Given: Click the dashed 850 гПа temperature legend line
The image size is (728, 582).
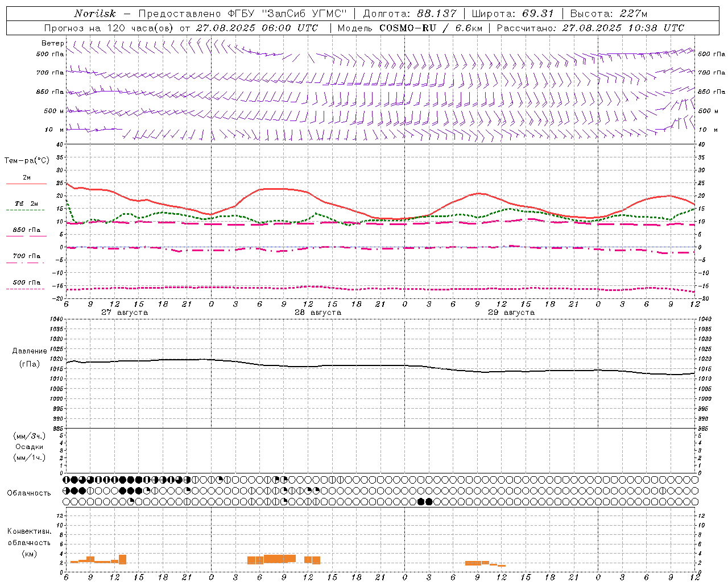Looking at the screenshot, I should coord(26,236).
